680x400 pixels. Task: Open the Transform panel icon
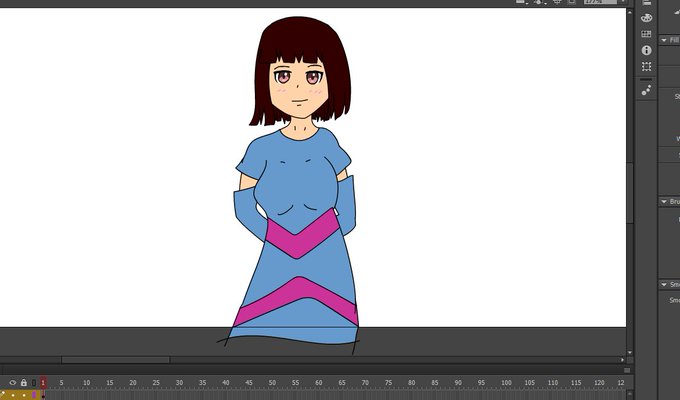pos(646,66)
